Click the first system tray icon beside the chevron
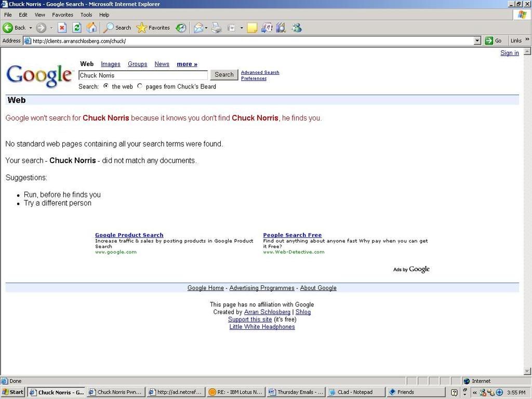532x399 pixels. [483, 393]
